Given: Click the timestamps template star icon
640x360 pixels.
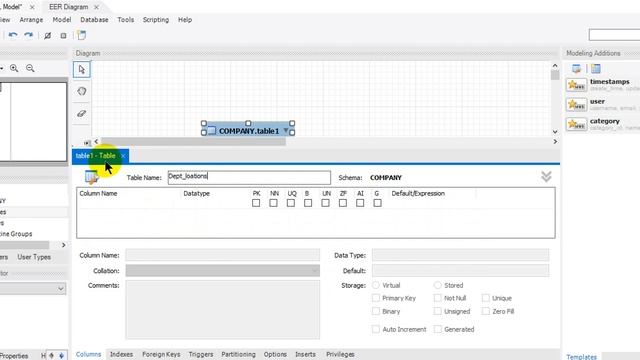Looking at the screenshot, I should coord(576,85).
